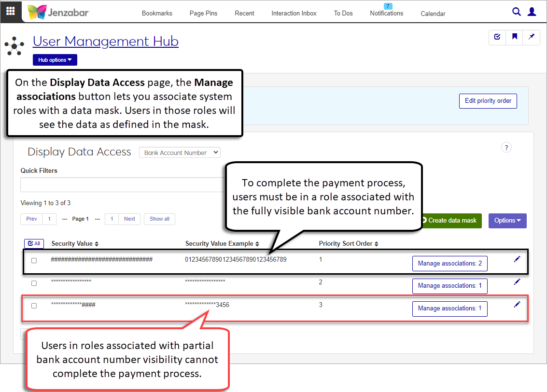The height and width of the screenshot is (392, 547).
Task: Pin this page with the pin icon
Action: [532, 37]
